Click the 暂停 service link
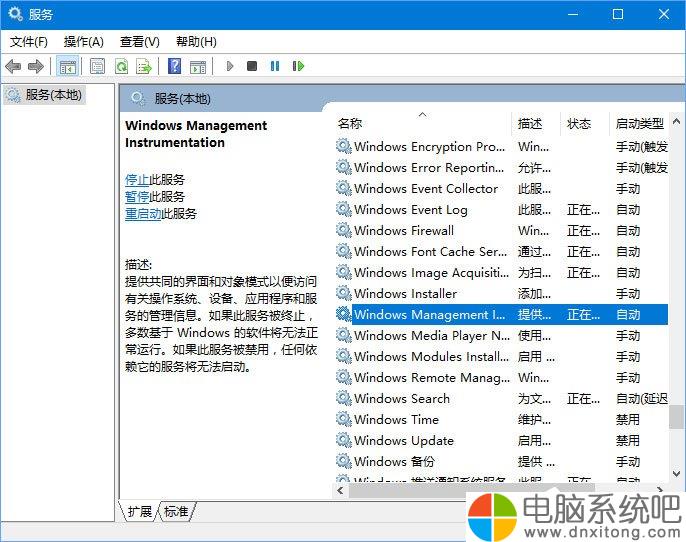Screen dimensions: 686x542 [137, 197]
